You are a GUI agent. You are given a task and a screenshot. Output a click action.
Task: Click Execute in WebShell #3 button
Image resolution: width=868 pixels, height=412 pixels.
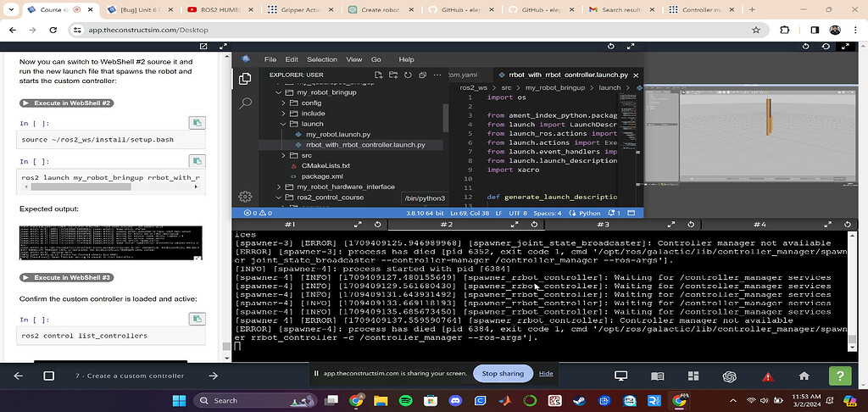pyautogui.click(x=66, y=277)
